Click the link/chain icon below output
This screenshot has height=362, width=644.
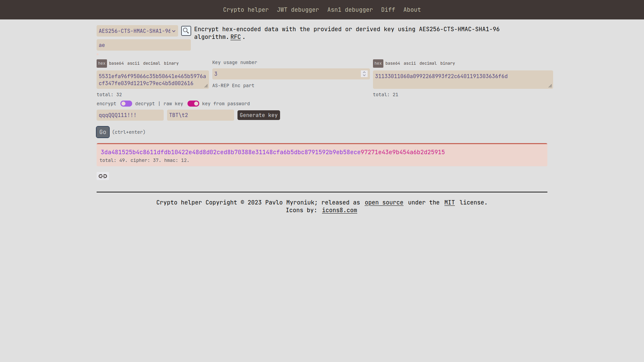pos(103,176)
